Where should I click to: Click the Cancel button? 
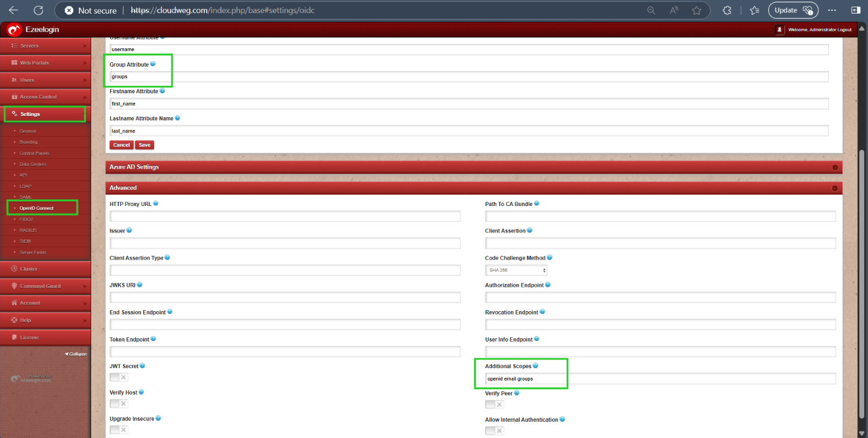122,145
